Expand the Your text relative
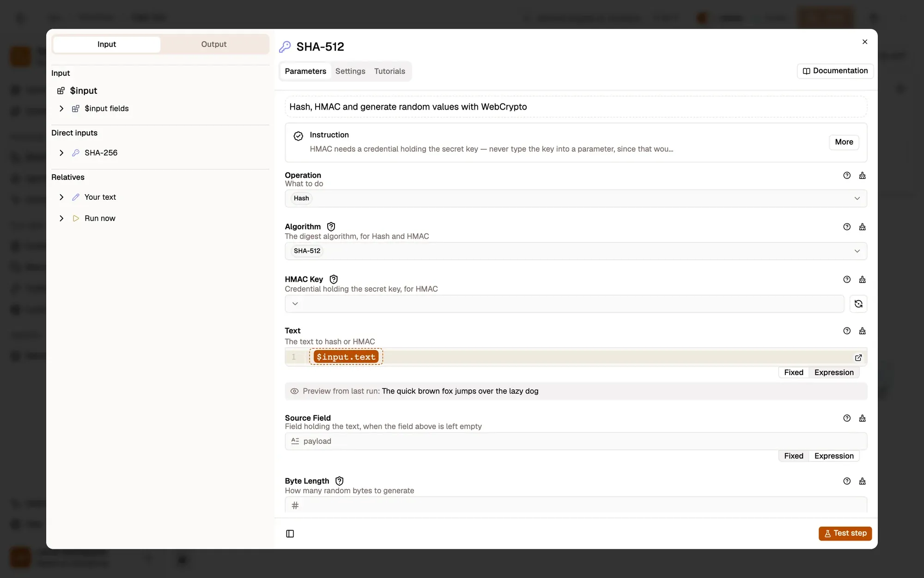924x578 pixels. [61, 197]
